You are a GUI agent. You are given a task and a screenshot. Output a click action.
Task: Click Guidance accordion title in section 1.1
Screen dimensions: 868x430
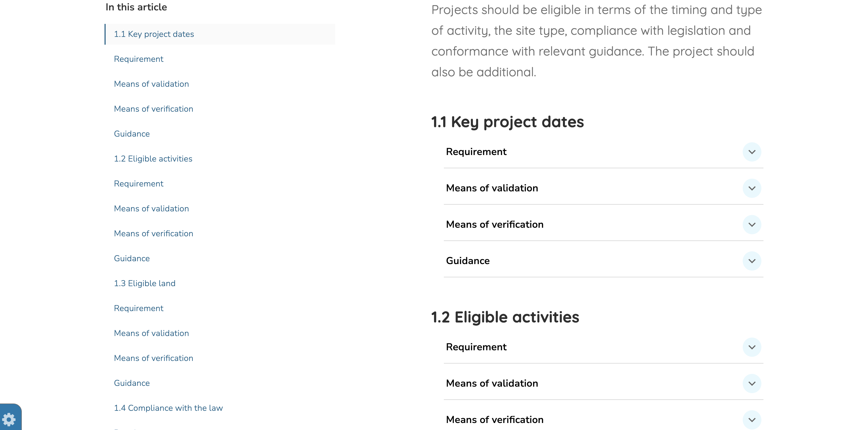coord(468,261)
